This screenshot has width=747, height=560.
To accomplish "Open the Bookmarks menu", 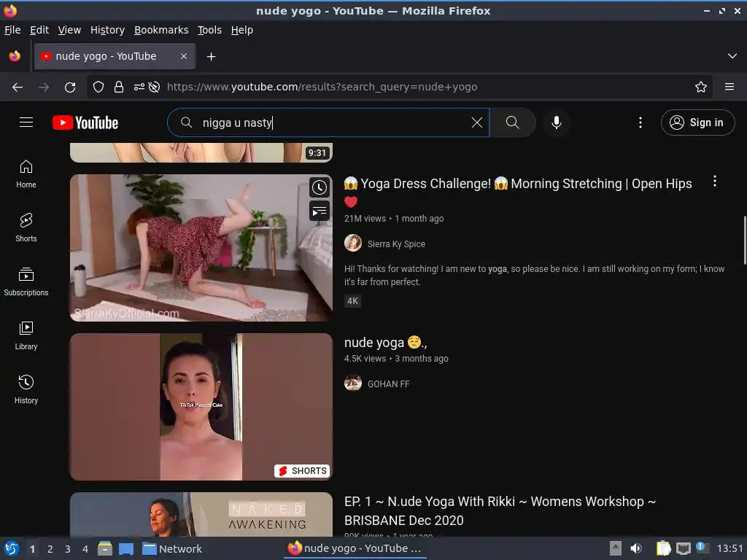I will (161, 30).
